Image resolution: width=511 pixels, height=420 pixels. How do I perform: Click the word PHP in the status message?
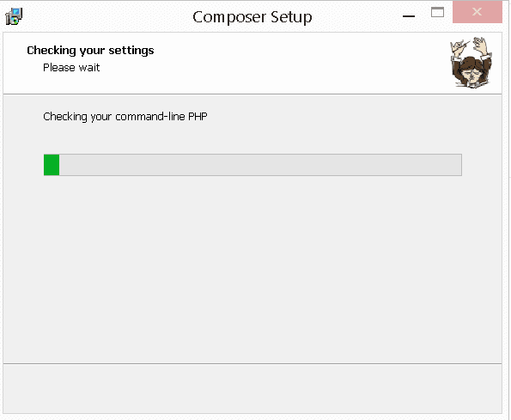pyautogui.click(x=198, y=116)
